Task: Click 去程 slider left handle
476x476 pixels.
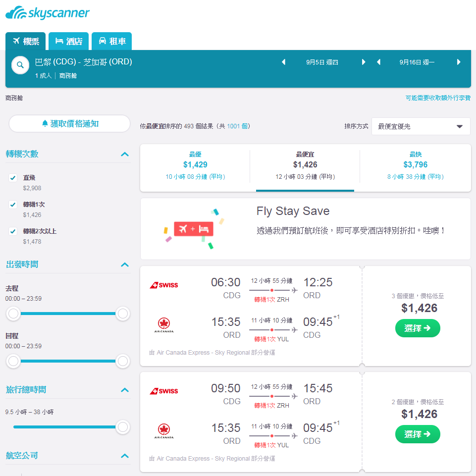Action: 13,314
